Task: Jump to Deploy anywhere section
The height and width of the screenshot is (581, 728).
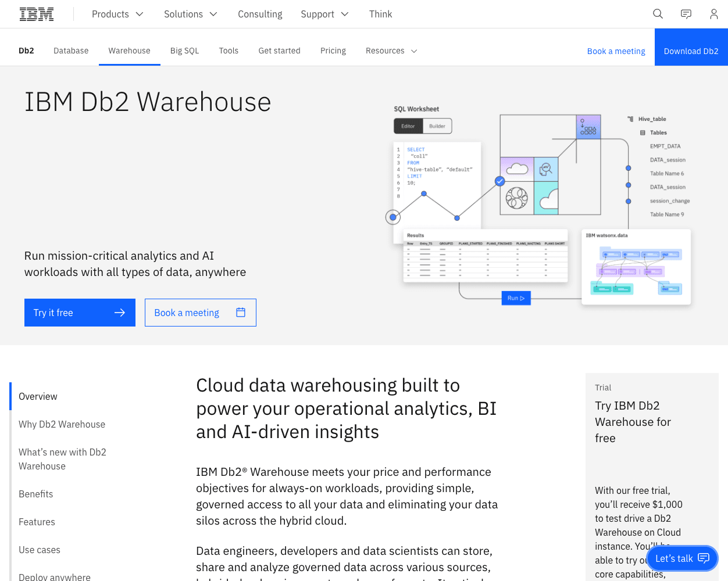Action: pos(55,577)
